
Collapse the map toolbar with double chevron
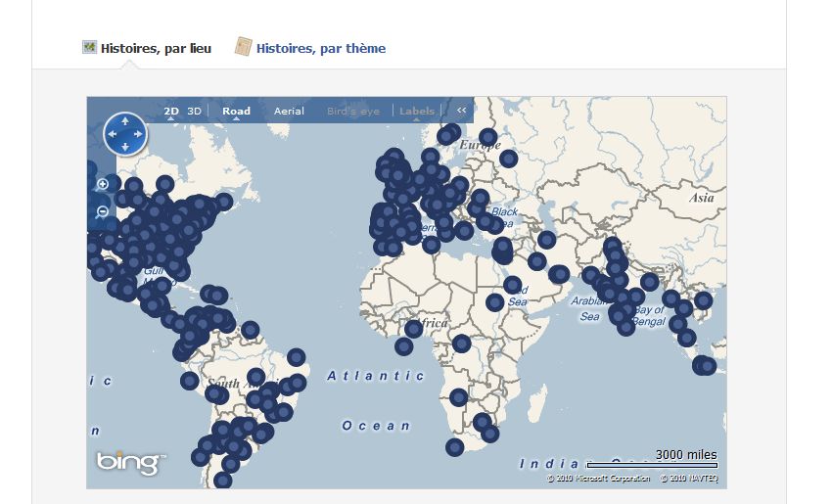coord(461,110)
